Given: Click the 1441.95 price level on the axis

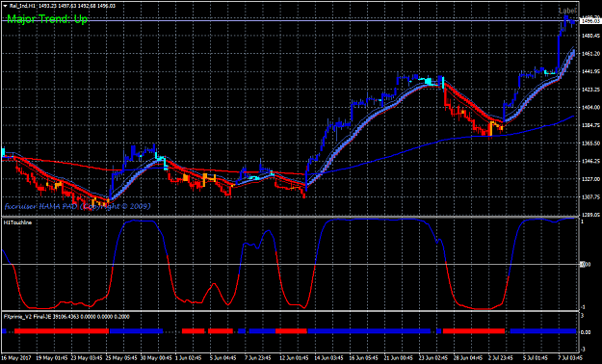Looking at the screenshot, I should [x=590, y=71].
